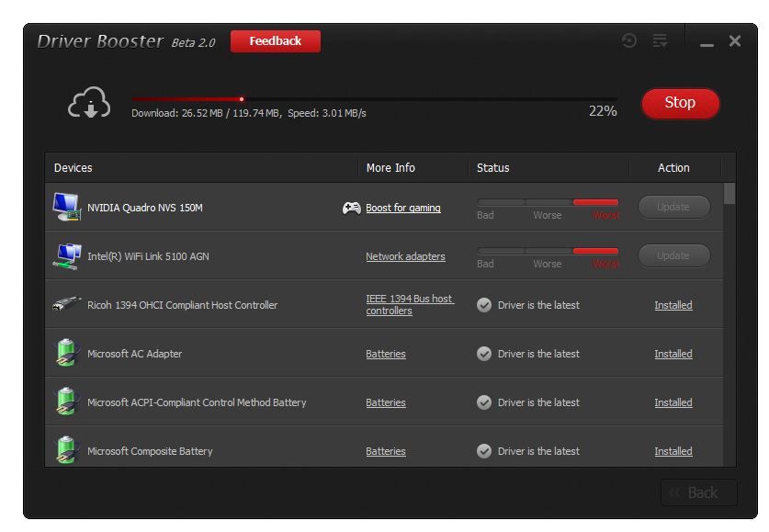The image size is (769, 532).
Task: Click the download progress bar
Action: point(374,99)
